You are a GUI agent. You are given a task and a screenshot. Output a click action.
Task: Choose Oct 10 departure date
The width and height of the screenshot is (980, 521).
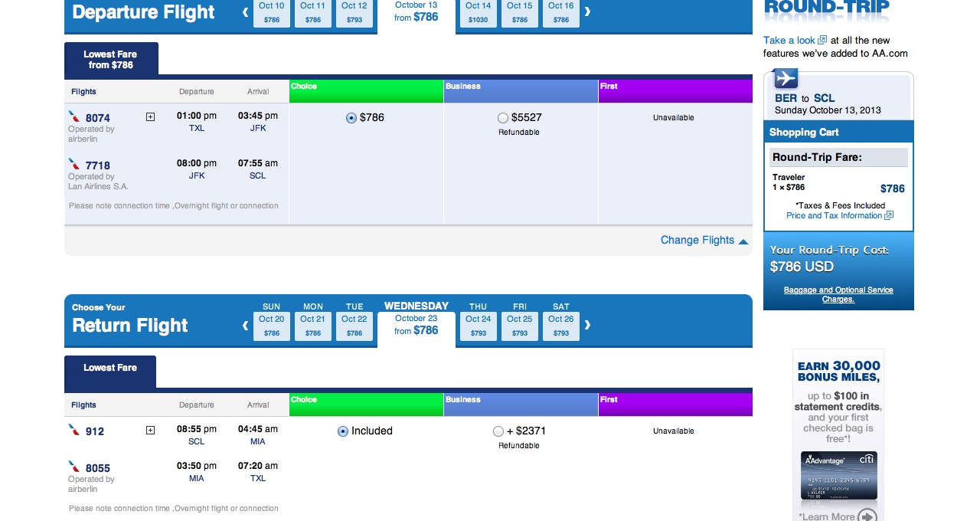[272, 13]
